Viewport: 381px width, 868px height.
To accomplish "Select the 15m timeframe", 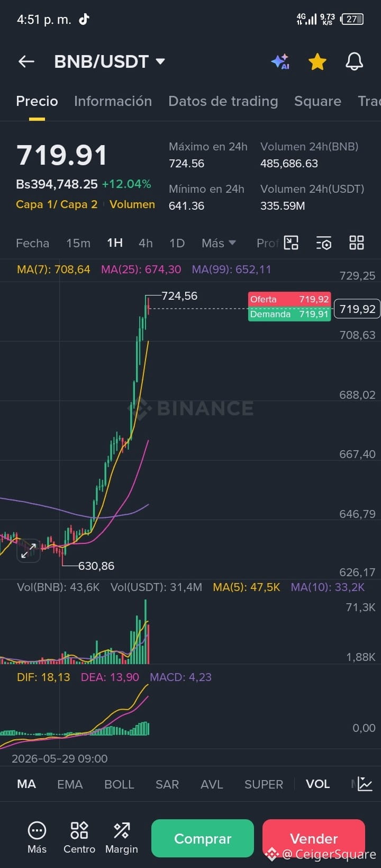I will pos(78,243).
